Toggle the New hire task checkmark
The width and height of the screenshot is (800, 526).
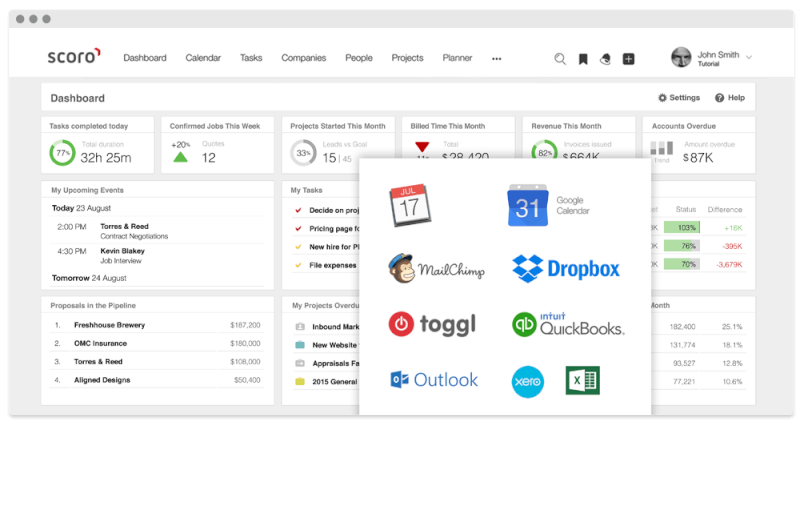[x=298, y=247]
